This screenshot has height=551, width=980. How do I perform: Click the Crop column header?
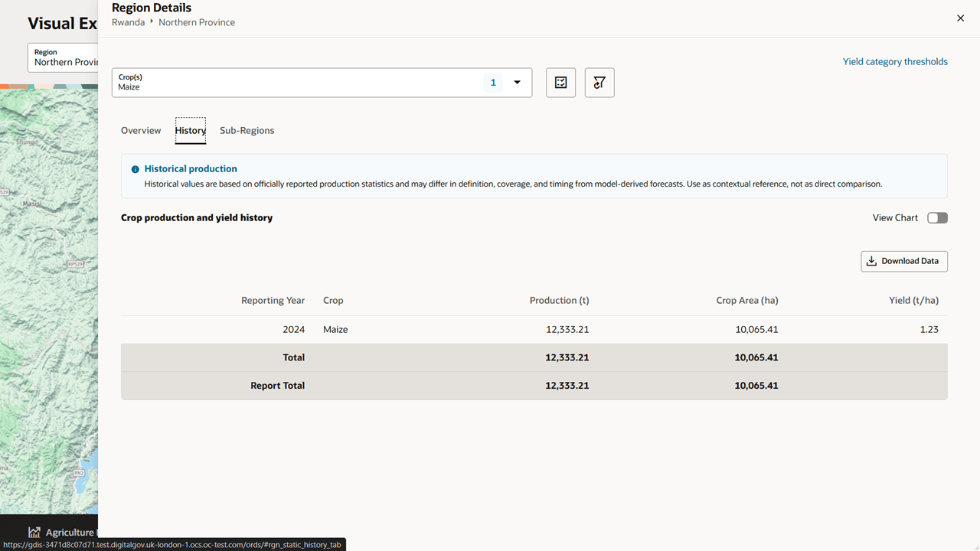(333, 300)
